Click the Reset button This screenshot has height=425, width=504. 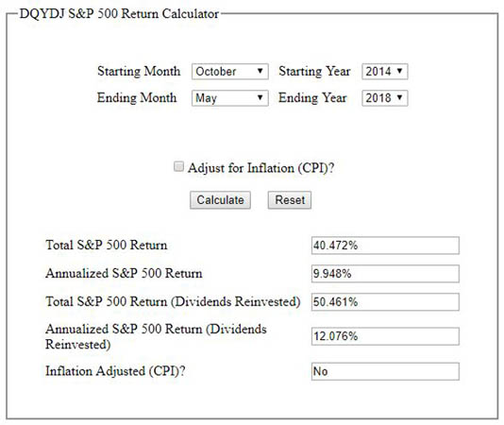[290, 200]
